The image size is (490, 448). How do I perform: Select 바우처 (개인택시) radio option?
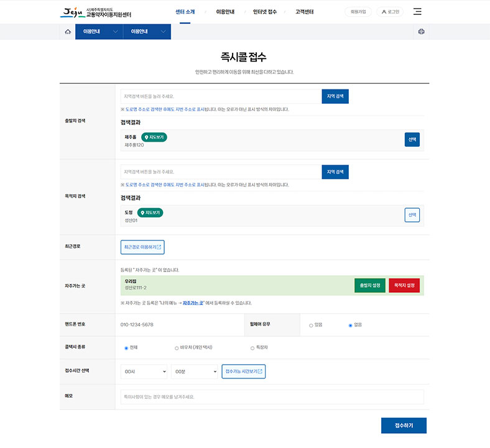(177, 348)
